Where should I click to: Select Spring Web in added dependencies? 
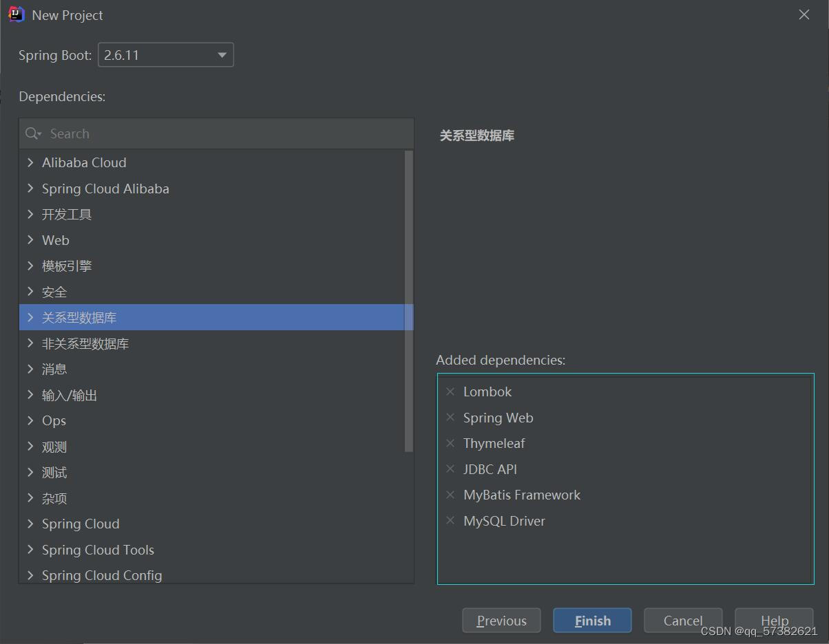coord(498,418)
